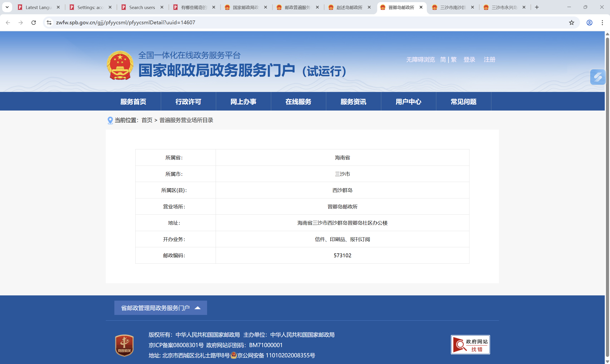Viewport: 610px width, 364px height.
Task: Click the bookmark star icon
Action: click(571, 23)
